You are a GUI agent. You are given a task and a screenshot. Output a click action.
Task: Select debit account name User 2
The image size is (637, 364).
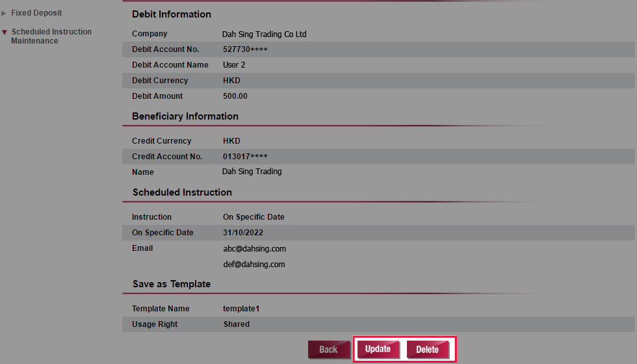click(234, 65)
